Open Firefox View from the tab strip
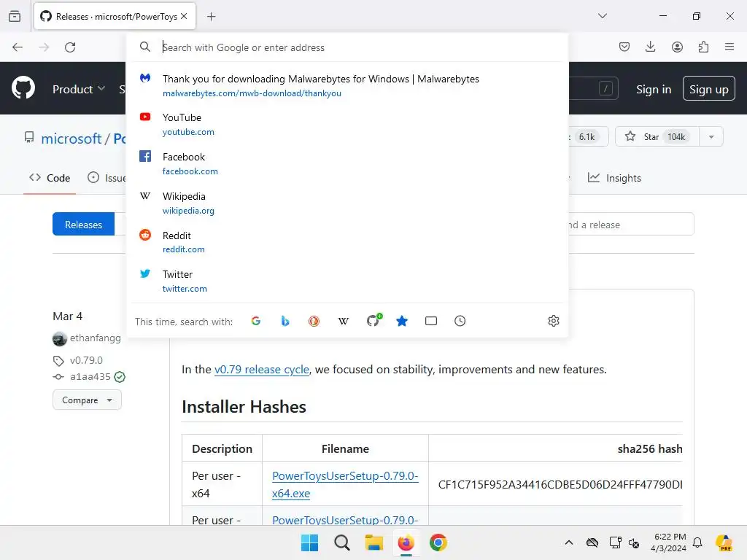Screen dimensions: 747x560 point(15,16)
